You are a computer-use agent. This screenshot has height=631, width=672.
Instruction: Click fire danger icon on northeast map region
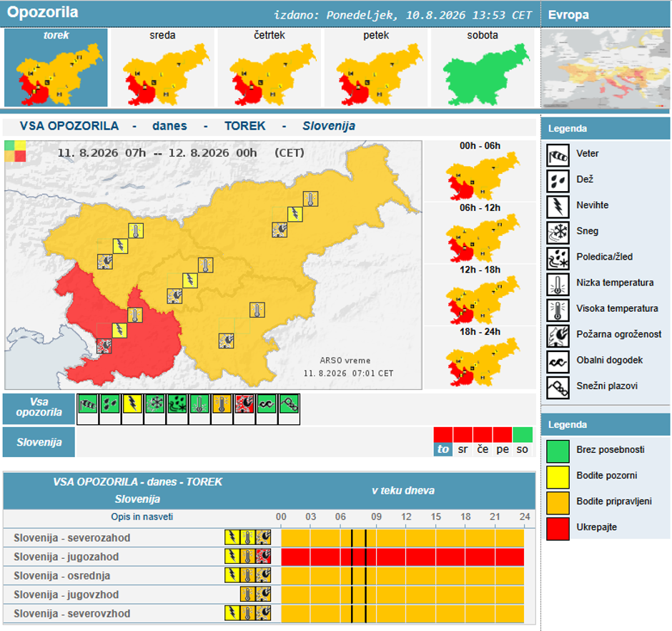point(280,230)
